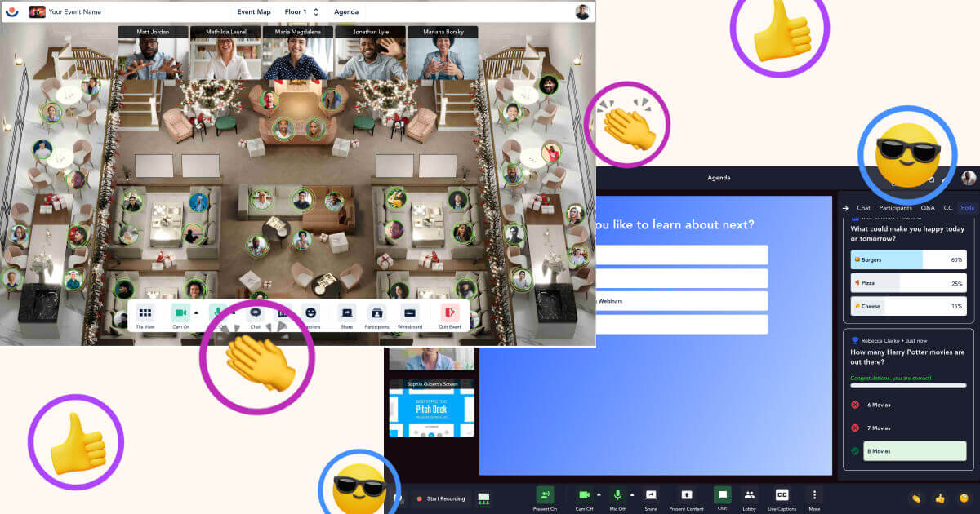Click the red Quit Event icon
Screen dimensions: 980x514
click(448, 311)
